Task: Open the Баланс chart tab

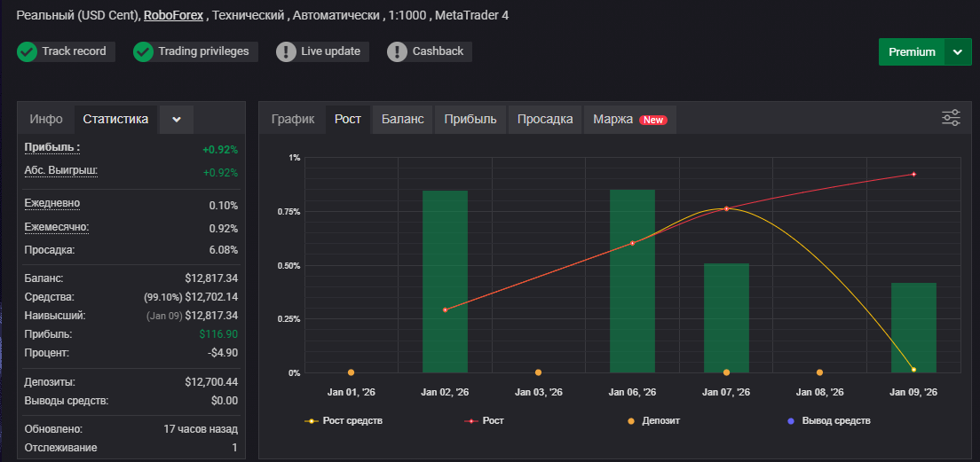Action: coord(402,119)
